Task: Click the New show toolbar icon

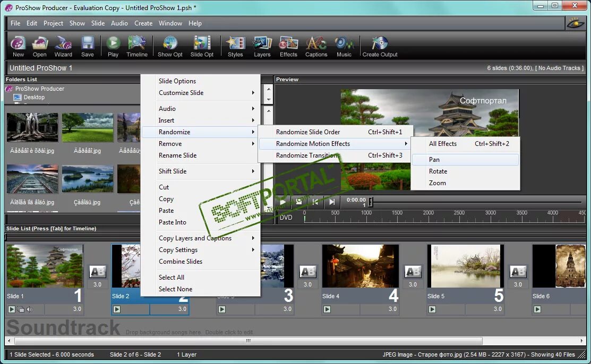Action: tap(18, 46)
